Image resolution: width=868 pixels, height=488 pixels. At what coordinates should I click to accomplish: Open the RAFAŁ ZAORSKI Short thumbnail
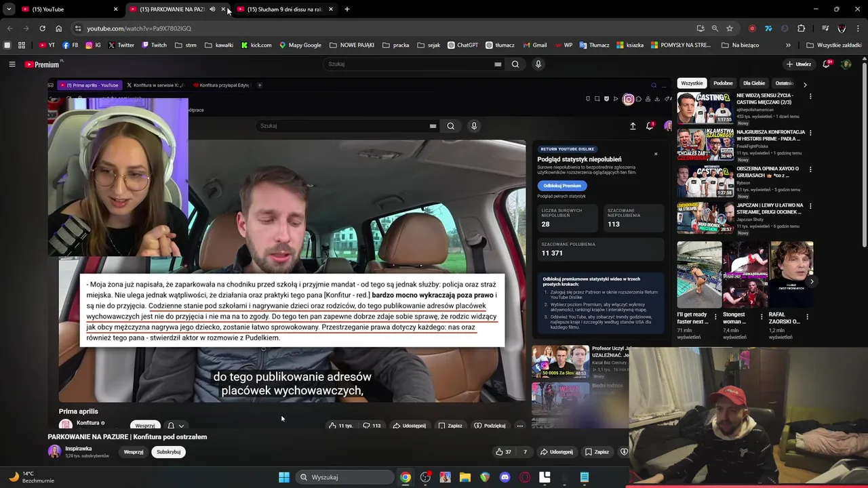point(791,274)
